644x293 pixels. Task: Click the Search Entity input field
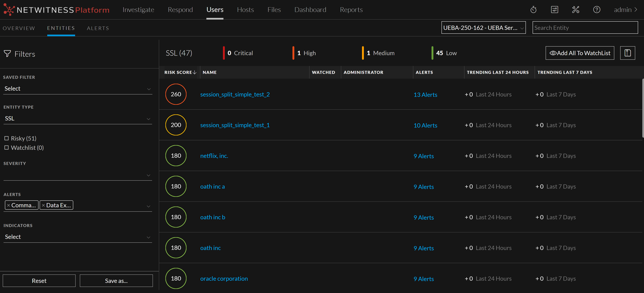[x=585, y=28]
